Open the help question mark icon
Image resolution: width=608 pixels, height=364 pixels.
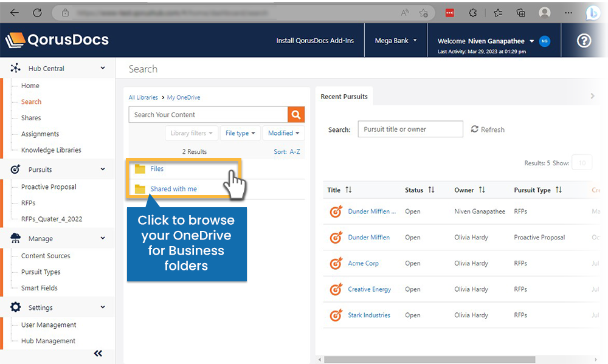[x=584, y=40]
